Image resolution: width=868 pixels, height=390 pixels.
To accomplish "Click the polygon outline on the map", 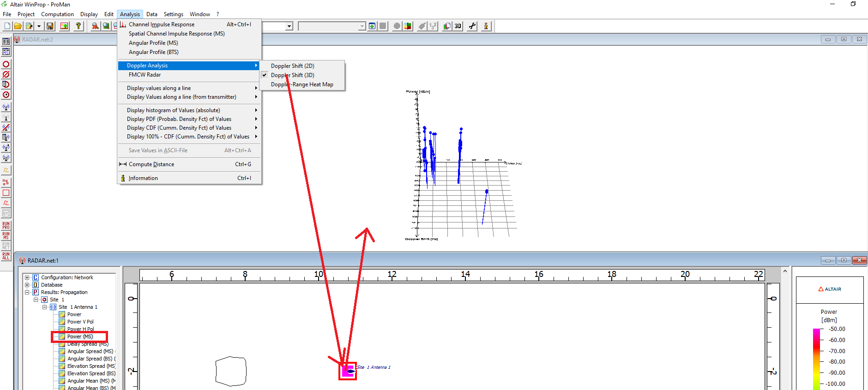I will coord(231,371).
